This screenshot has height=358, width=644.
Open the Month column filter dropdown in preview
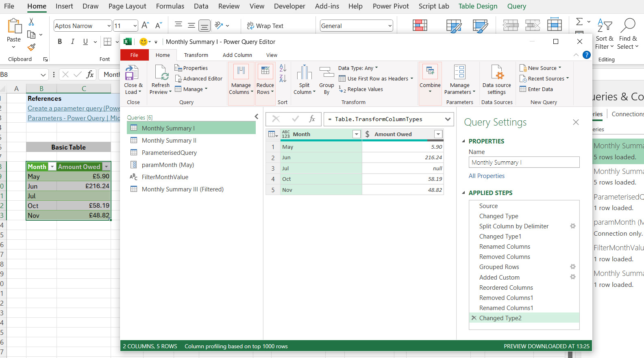(357, 134)
